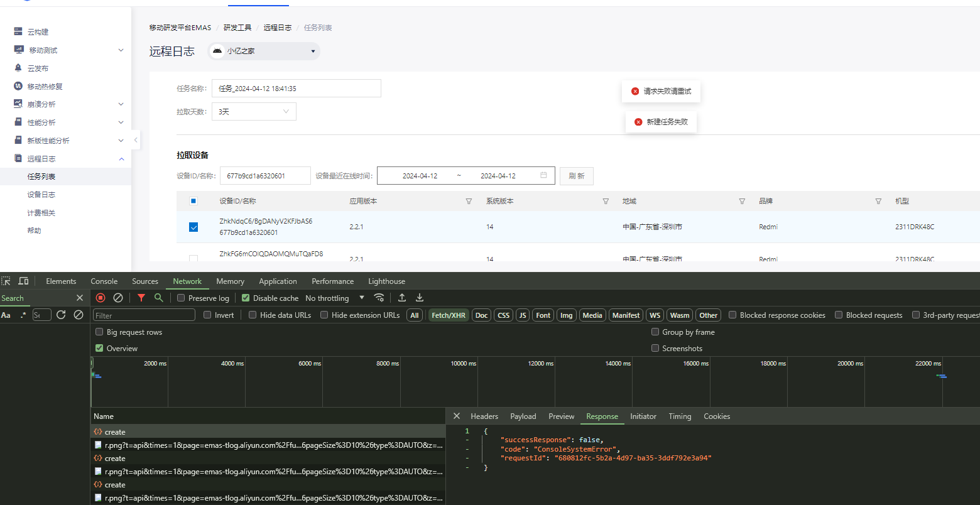Select the first create request
Image resolution: width=980 pixels, height=505 pixels.
(x=268, y=432)
